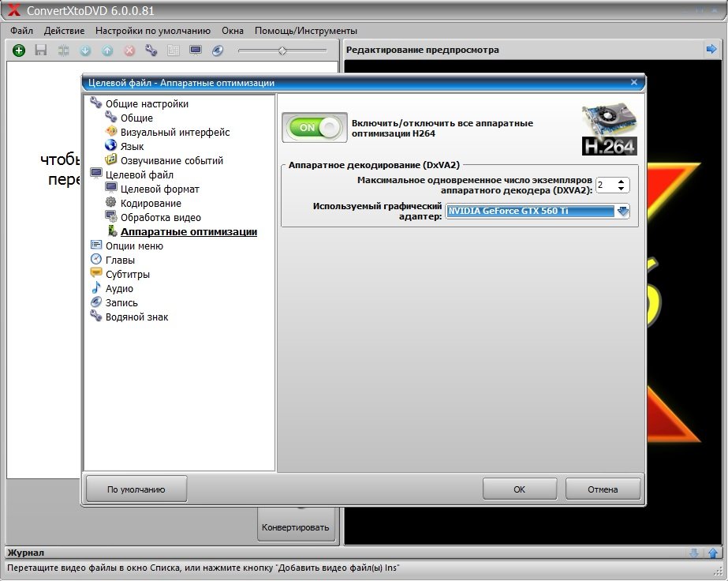Select Общие настройки in settings tree
The height and width of the screenshot is (581, 728).
[147, 103]
